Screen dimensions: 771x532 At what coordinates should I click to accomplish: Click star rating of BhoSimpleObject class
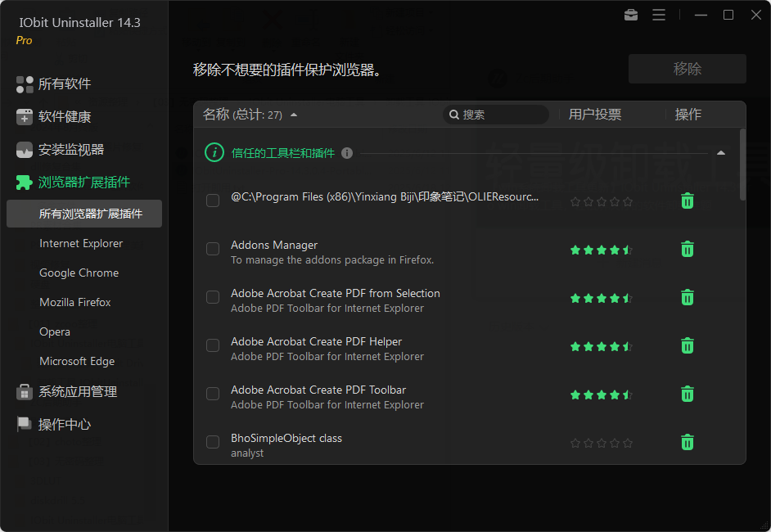click(601, 443)
